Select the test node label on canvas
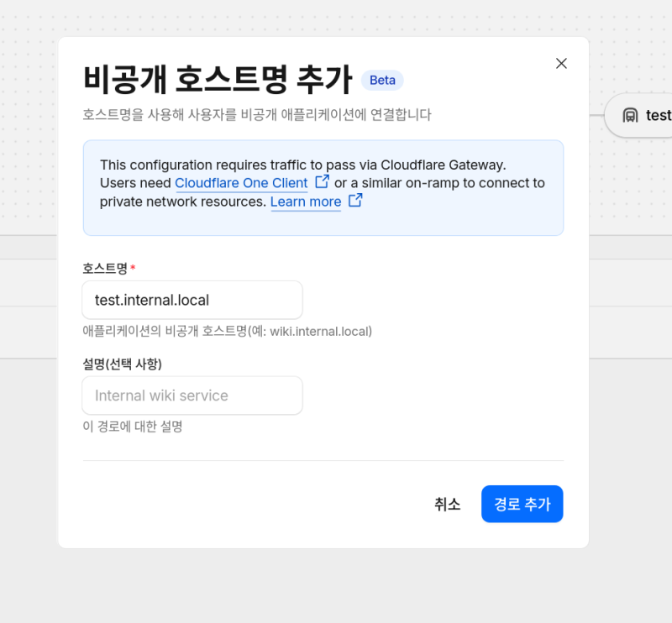Viewport: 672px width, 623px height. (x=659, y=115)
